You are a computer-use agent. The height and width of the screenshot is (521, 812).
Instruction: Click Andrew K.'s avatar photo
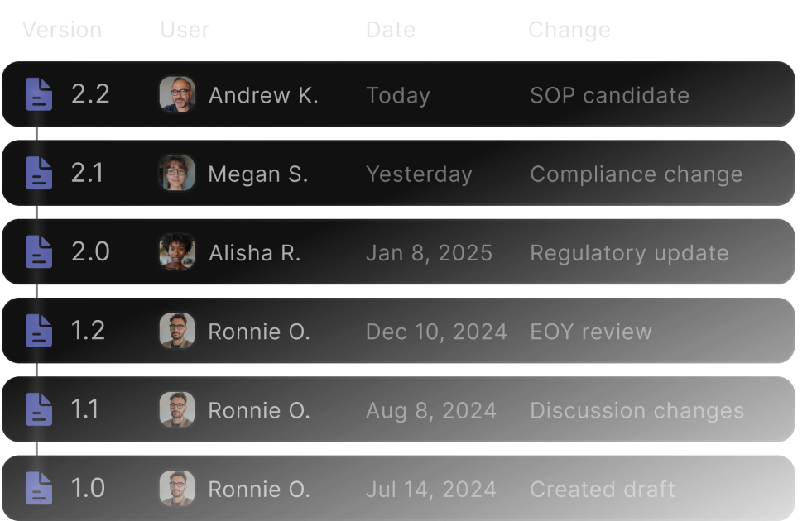[x=177, y=94]
